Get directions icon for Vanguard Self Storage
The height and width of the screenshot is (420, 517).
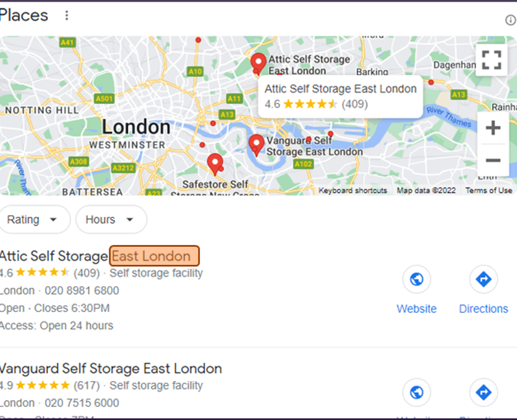(x=483, y=392)
